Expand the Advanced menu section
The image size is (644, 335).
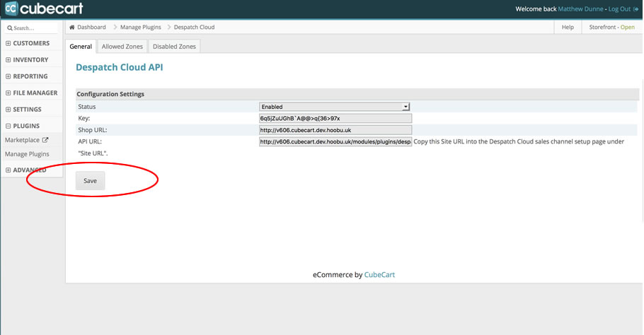click(8, 170)
